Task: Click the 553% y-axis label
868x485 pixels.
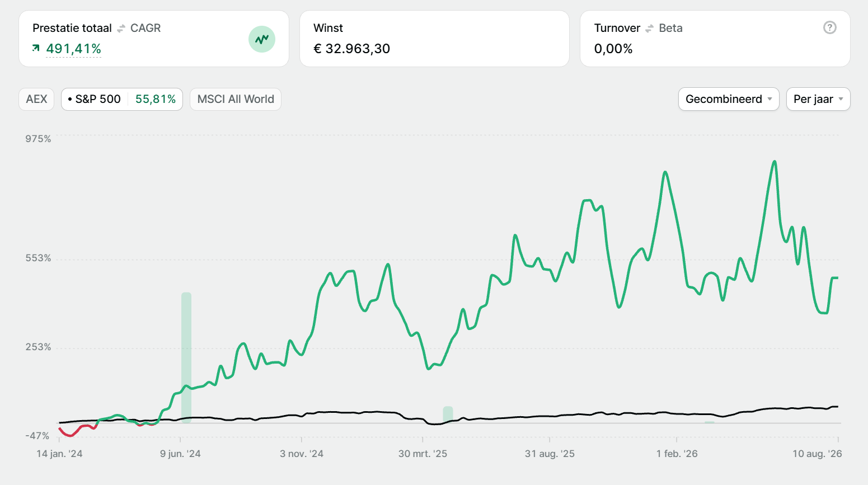Action: click(x=38, y=258)
